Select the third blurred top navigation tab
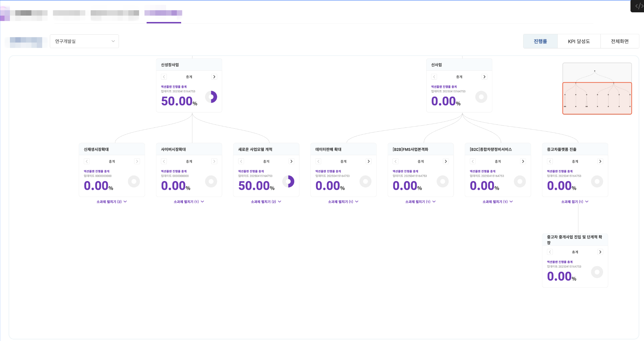Image resolution: width=644 pixels, height=341 pixels. pyautogui.click(x=115, y=13)
